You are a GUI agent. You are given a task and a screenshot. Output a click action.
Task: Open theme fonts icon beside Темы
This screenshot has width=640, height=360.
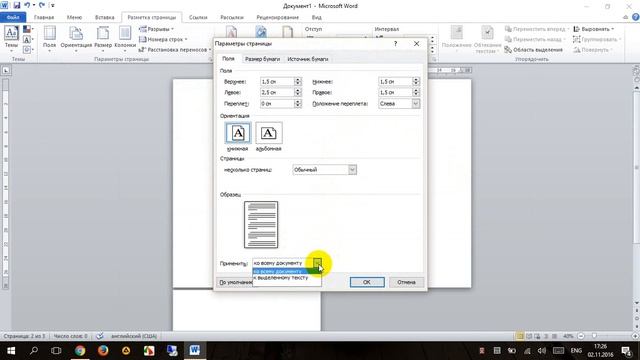tap(27, 40)
